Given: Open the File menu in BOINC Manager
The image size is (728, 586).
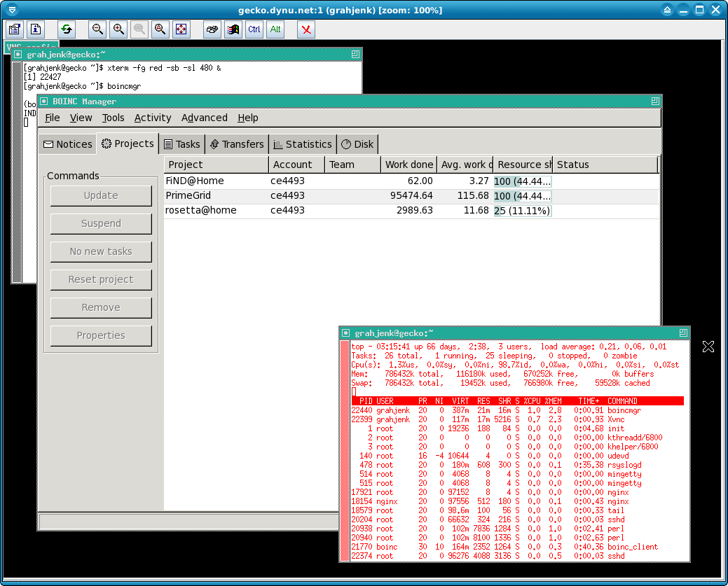Looking at the screenshot, I should tap(53, 118).
